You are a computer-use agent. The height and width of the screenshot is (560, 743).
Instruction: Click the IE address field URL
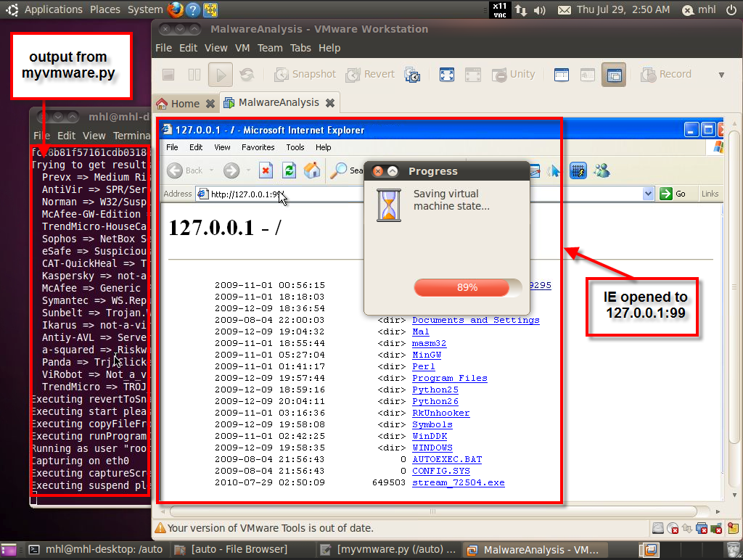coord(245,194)
